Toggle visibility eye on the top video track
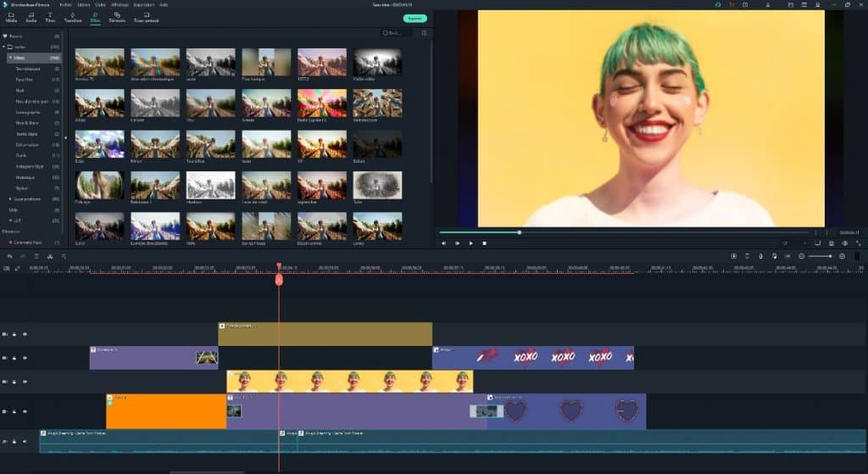This screenshot has height=474, width=868. click(25, 334)
